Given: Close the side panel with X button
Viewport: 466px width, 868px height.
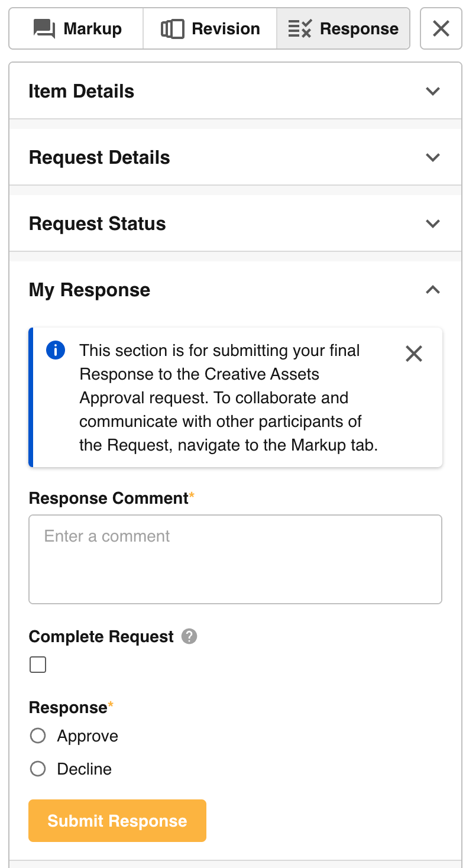Looking at the screenshot, I should pos(441,28).
